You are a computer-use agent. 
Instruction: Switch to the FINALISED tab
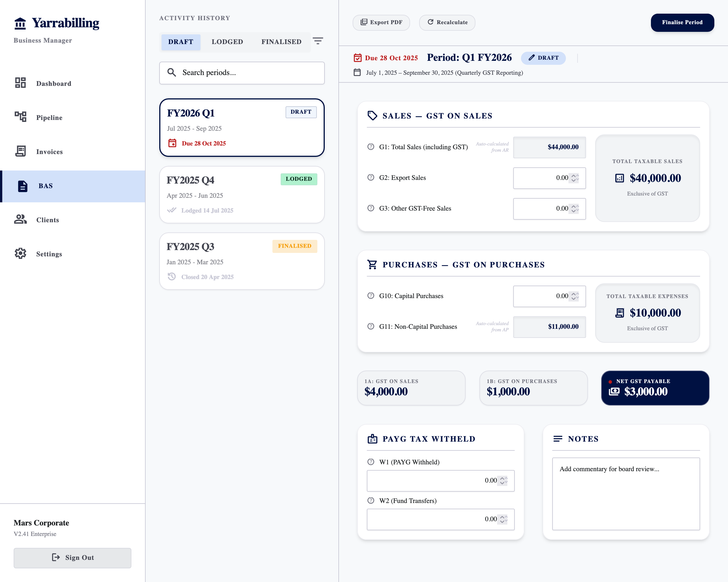281,42
